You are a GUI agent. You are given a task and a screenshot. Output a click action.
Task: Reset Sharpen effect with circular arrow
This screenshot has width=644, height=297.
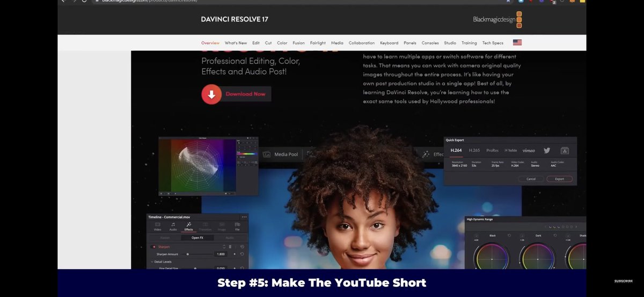click(242, 247)
